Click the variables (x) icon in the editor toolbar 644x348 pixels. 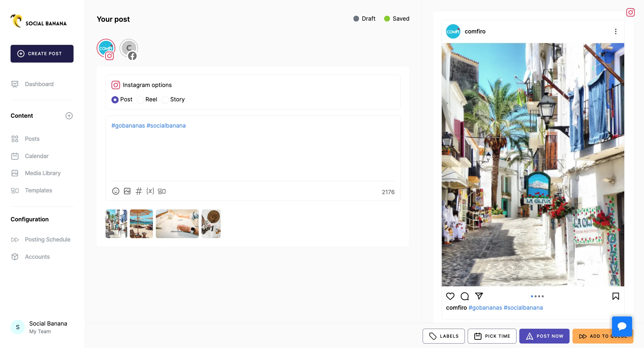pos(150,191)
